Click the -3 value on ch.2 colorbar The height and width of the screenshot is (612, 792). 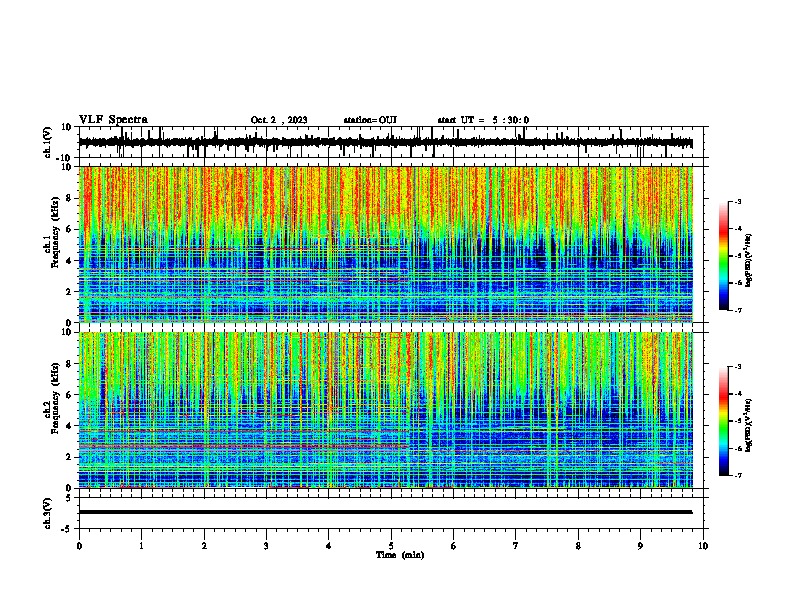tap(738, 367)
